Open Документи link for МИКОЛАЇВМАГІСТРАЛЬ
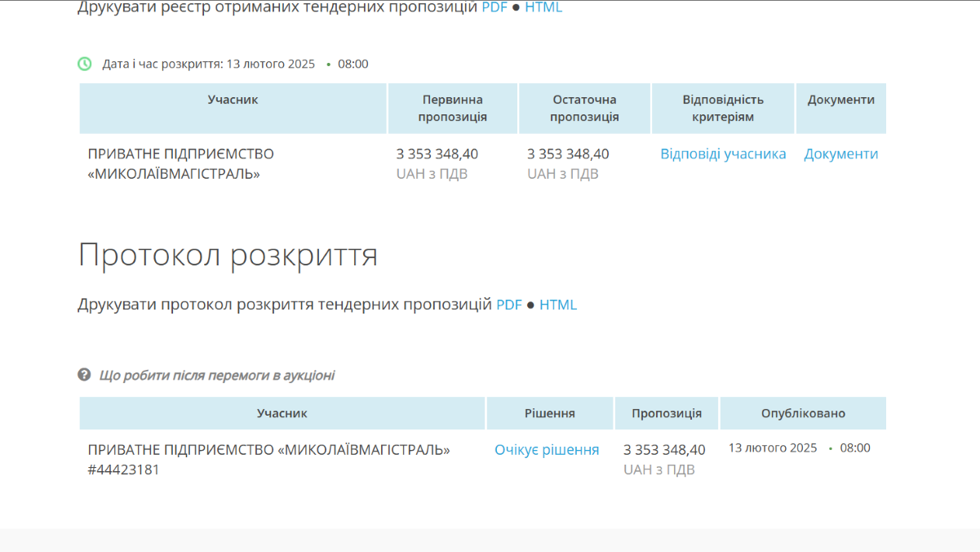The height and width of the screenshot is (552, 980). (x=841, y=154)
